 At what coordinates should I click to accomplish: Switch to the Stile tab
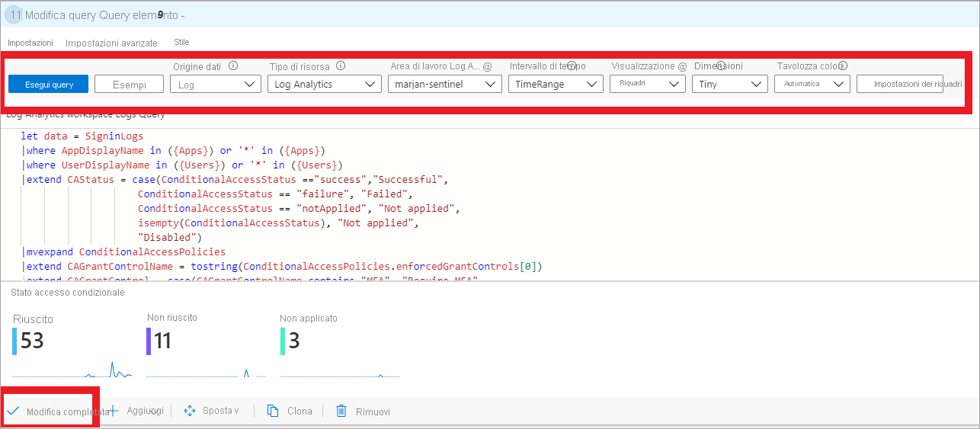(181, 42)
